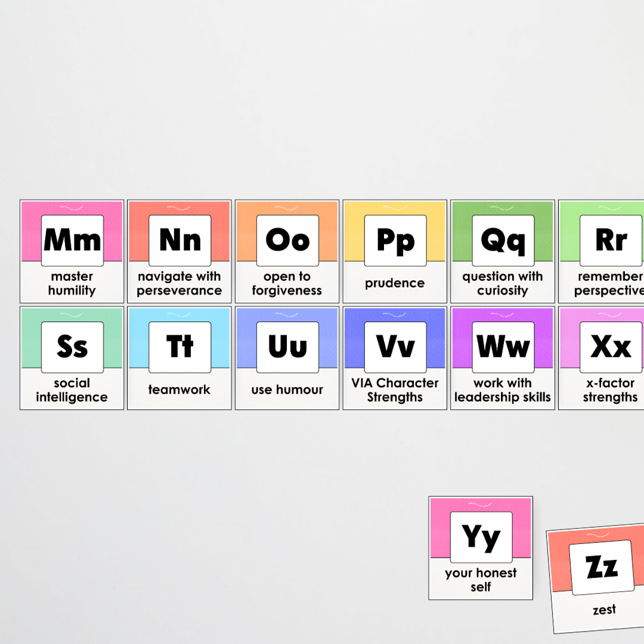Click the 'remember perspective' card near the edge
The width and height of the screenshot is (644, 644).
click(x=606, y=250)
